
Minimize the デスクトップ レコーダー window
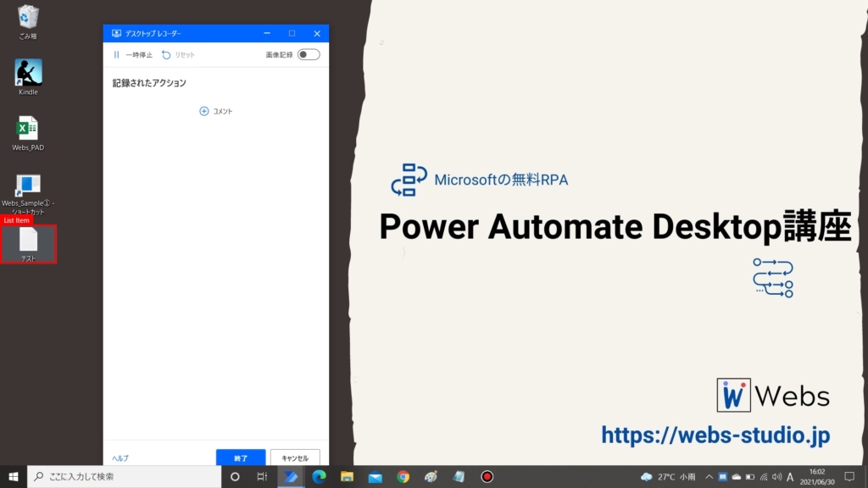(267, 33)
